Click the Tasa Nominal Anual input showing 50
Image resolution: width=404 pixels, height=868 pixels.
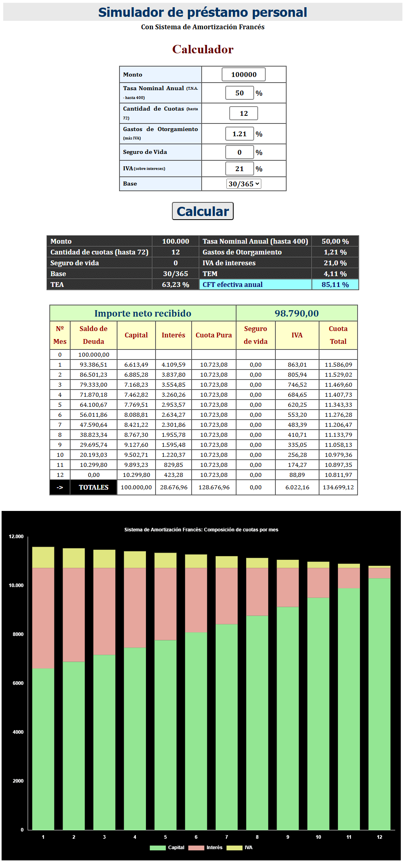coord(240,93)
